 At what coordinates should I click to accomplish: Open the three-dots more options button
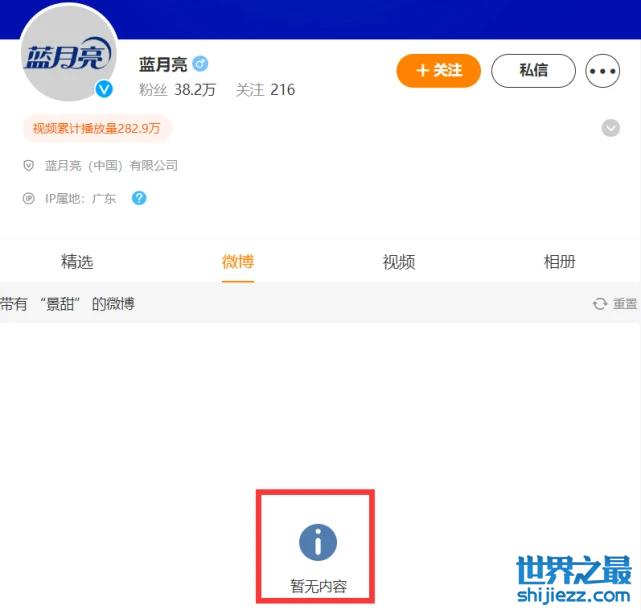coord(602,71)
